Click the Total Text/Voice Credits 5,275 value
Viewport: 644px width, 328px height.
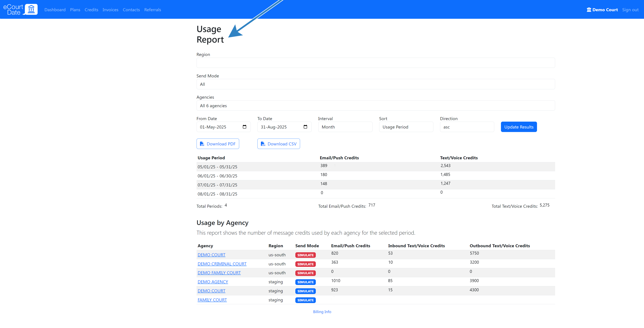pyautogui.click(x=545, y=205)
